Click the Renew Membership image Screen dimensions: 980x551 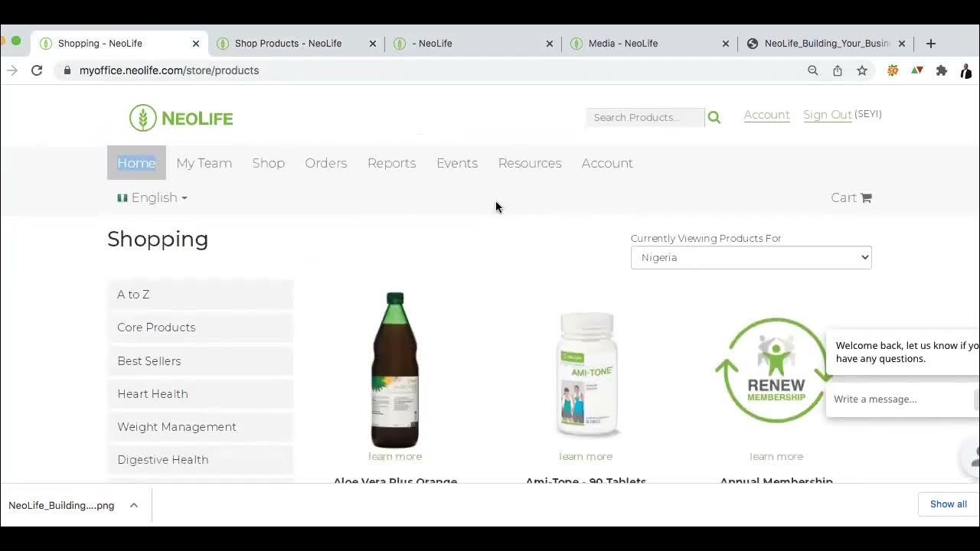(x=773, y=370)
